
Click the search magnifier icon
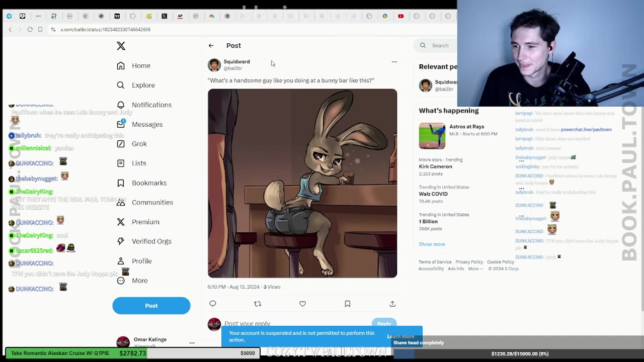423,45
